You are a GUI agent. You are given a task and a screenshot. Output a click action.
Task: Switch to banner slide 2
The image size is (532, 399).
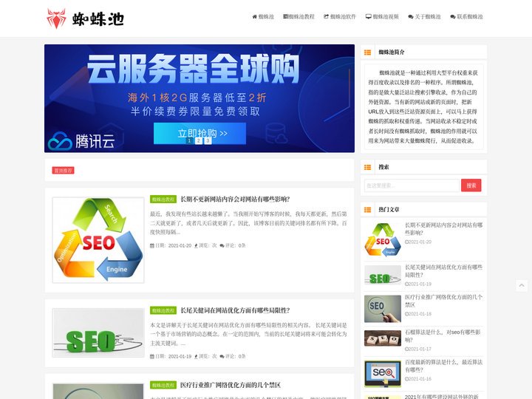(x=199, y=140)
